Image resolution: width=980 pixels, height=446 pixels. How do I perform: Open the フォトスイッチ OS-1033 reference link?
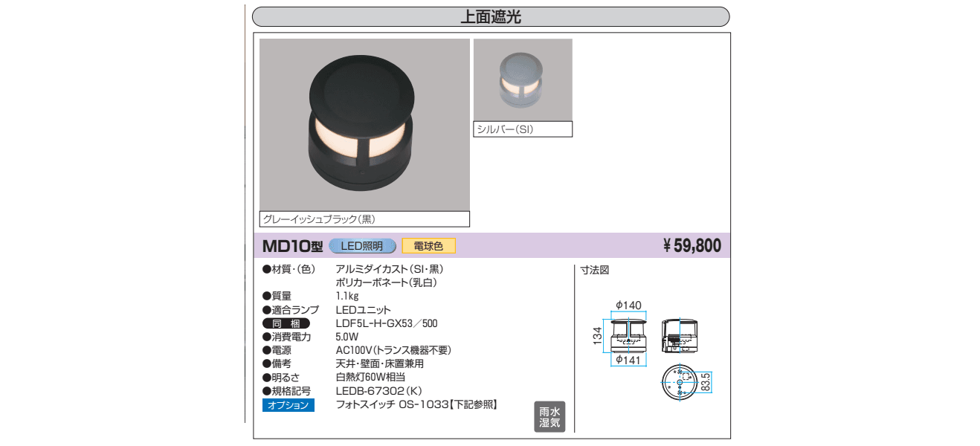(x=406, y=405)
